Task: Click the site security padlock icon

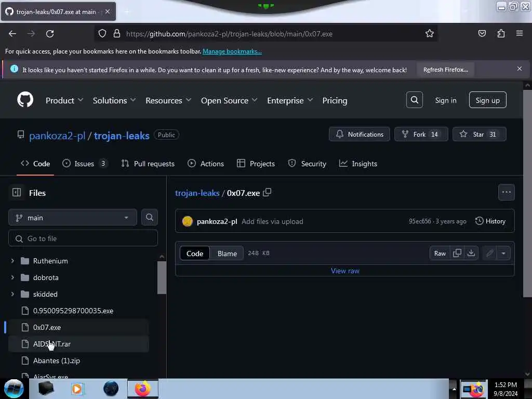Action: (117, 34)
